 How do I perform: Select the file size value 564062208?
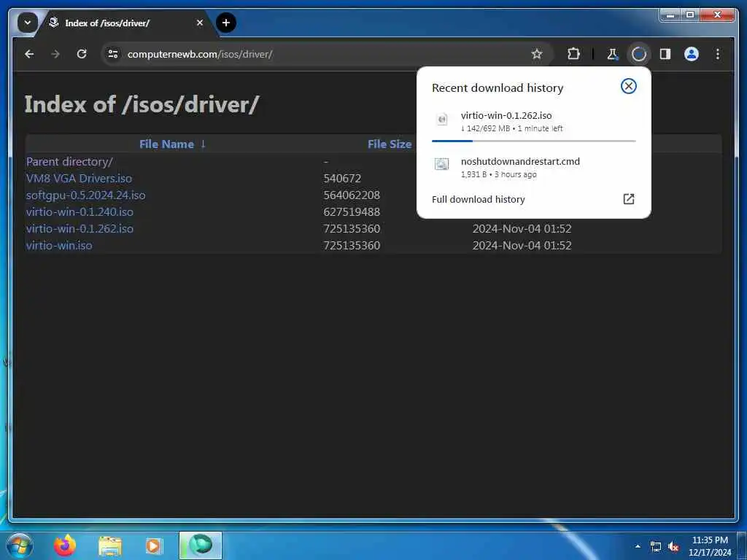click(352, 195)
